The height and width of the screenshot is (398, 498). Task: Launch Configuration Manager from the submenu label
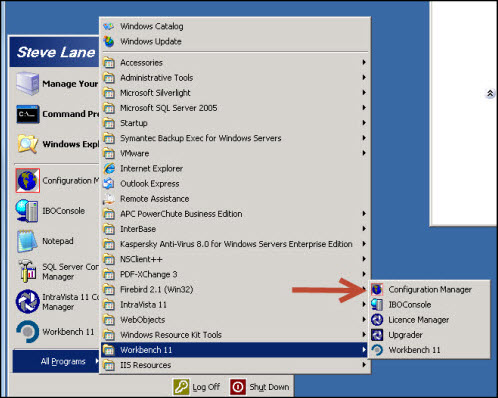click(x=430, y=290)
